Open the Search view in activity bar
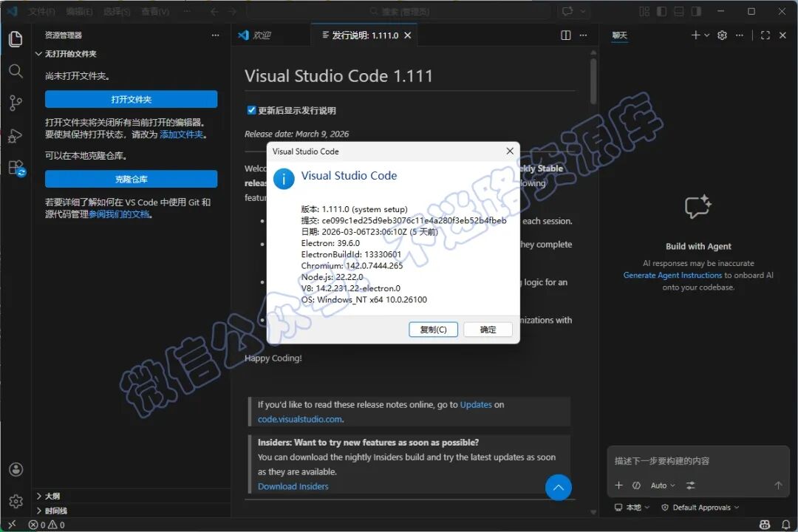Screen dimensions: 798x532 16,71
